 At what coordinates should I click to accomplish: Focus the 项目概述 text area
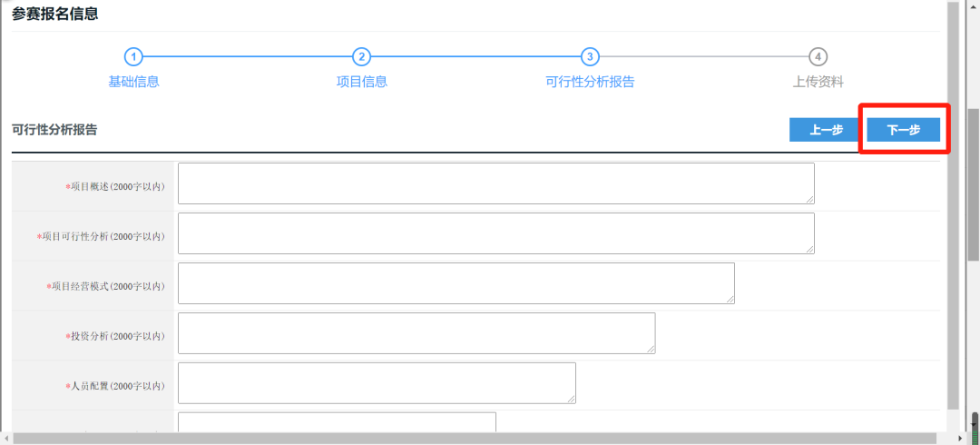click(x=495, y=183)
